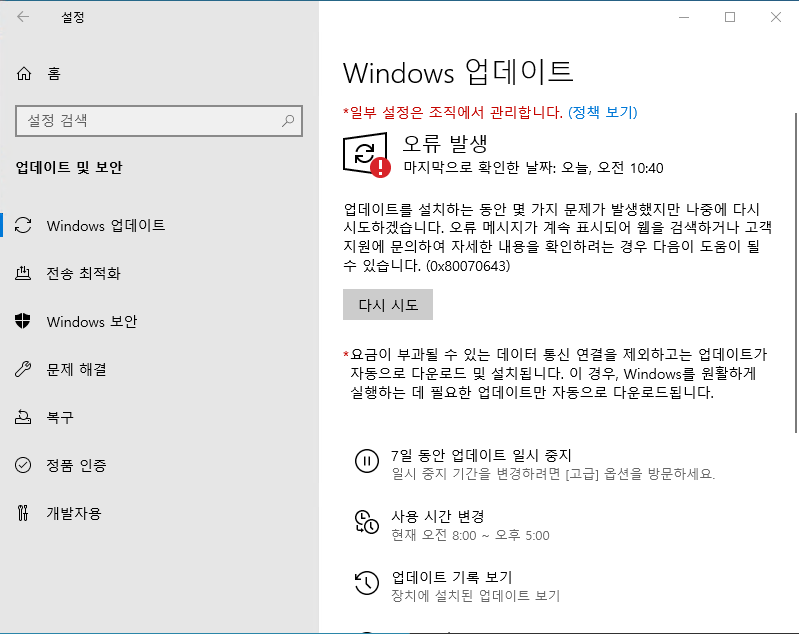The height and width of the screenshot is (634, 799).
Task: Click the 오류 발생 heading
Action: point(445,144)
